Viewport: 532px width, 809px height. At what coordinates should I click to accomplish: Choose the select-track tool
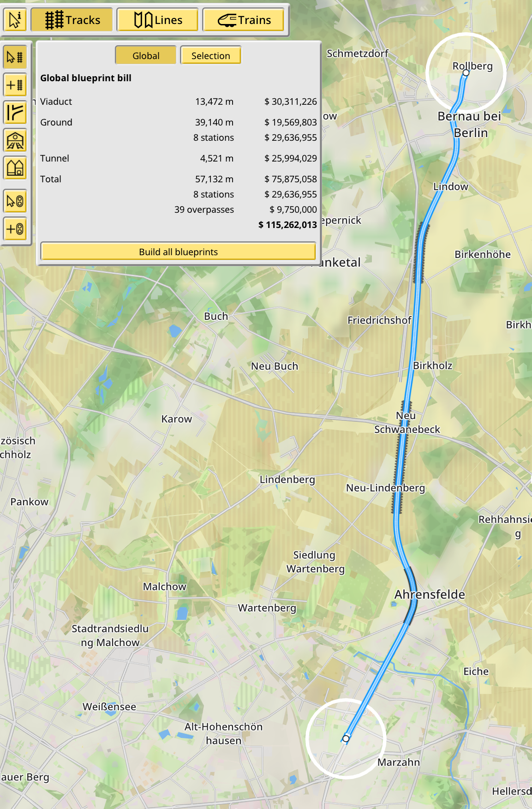[x=15, y=57]
